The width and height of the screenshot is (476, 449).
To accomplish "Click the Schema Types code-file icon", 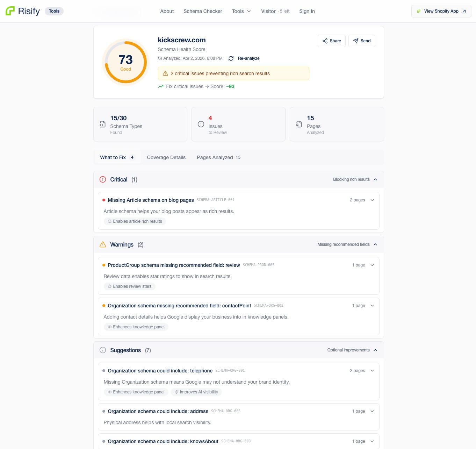I will pos(102,124).
